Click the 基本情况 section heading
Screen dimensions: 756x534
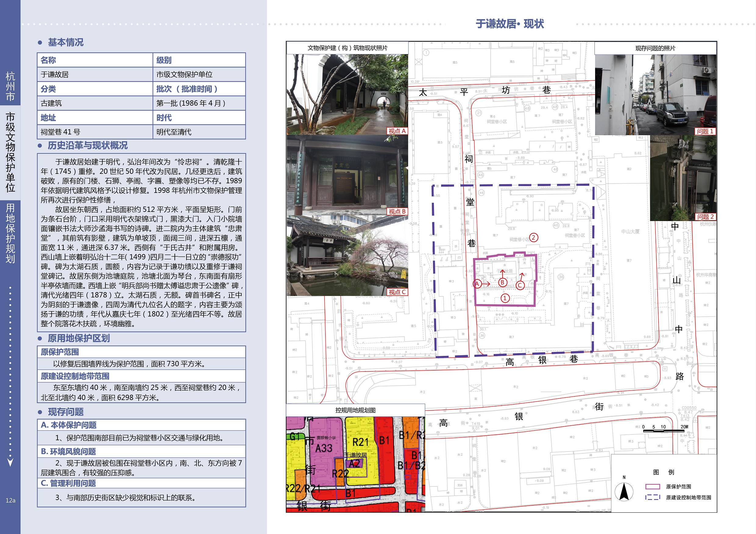coord(66,42)
